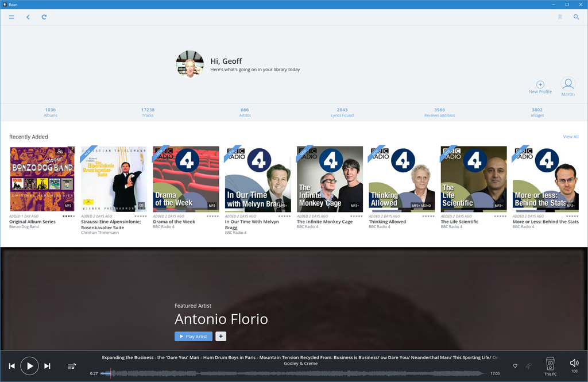Skip to the previous track

(x=11, y=366)
